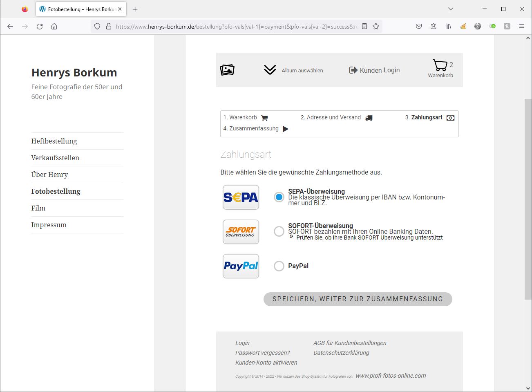Select PayPal radio button

(x=279, y=266)
